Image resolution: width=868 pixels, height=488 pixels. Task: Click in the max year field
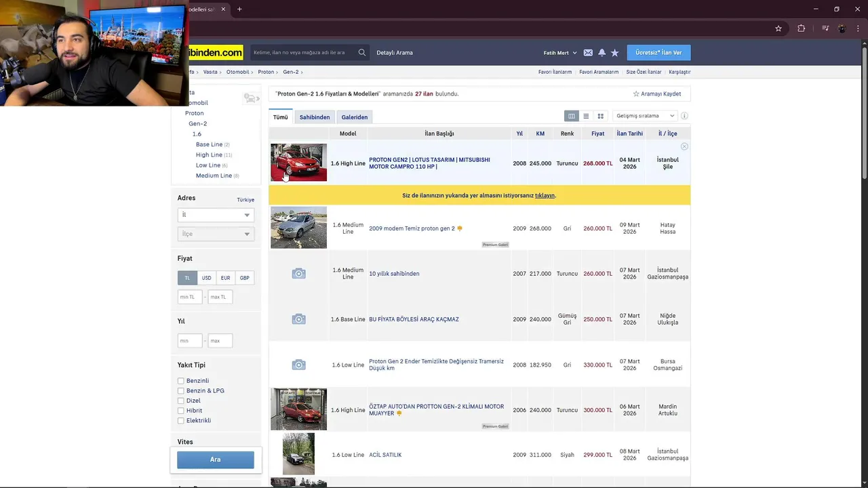220,340
